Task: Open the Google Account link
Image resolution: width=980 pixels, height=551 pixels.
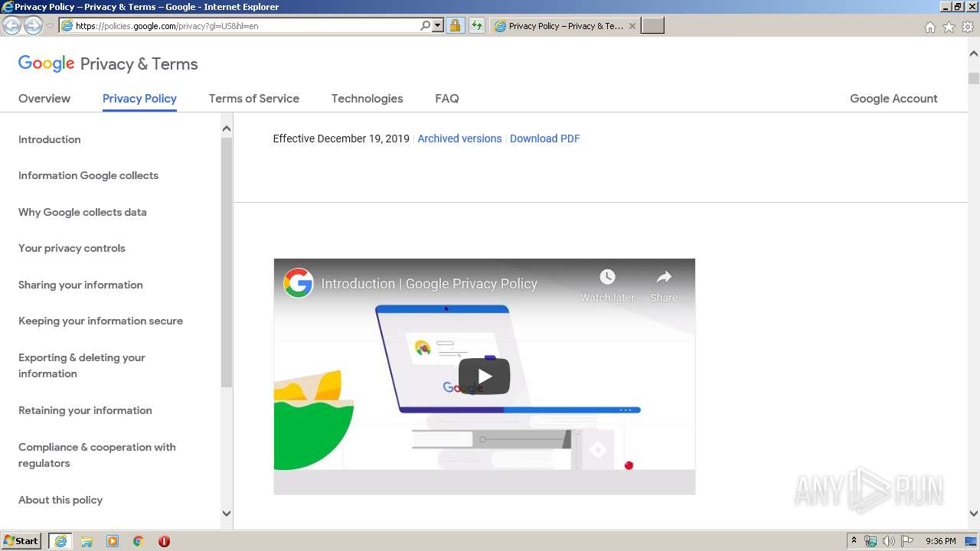Action: (893, 99)
